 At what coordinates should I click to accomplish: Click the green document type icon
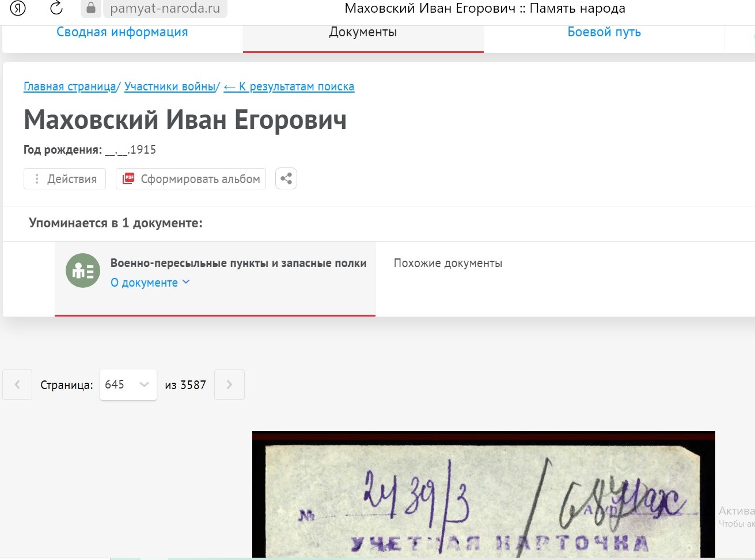coord(83,271)
